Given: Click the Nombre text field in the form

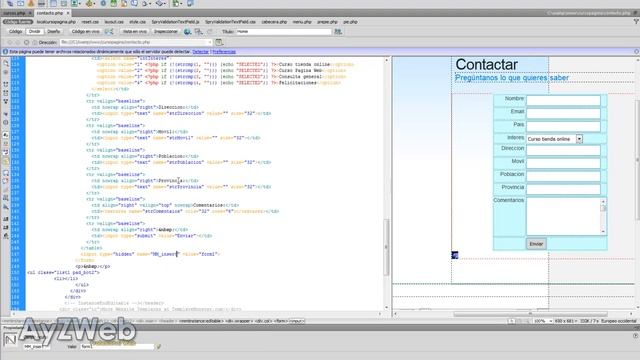Looking at the screenshot, I should pyautogui.click(x=563, y=100).
